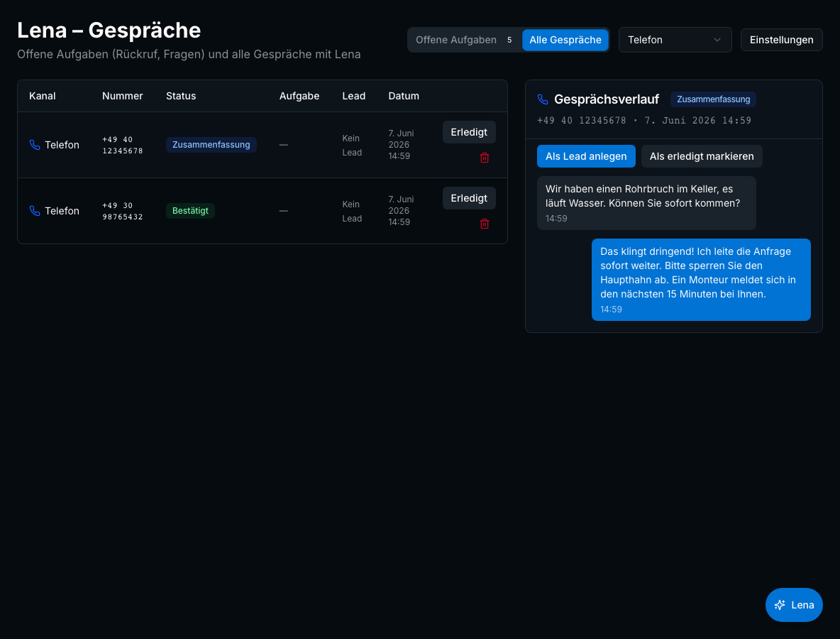The image size is (840, 639).
Task: Click Als Lead anlegen button
Action: [586, 156]
